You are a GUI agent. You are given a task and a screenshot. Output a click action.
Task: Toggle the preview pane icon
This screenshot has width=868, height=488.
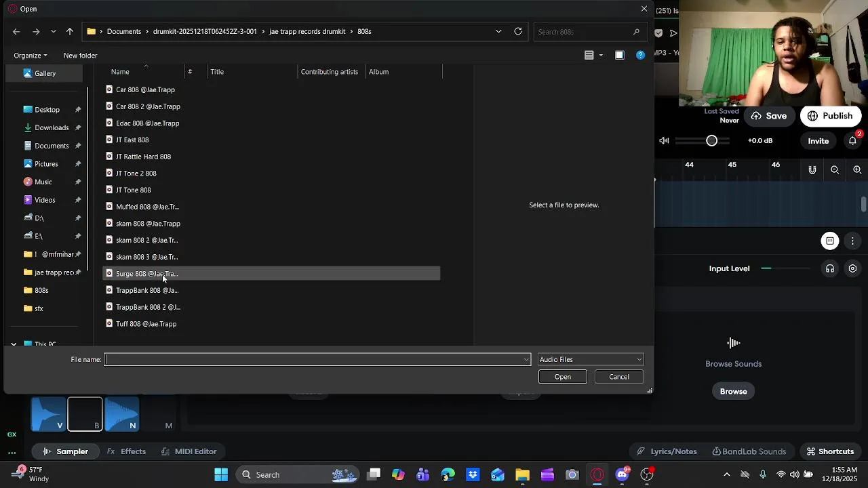tap(620, 56)
